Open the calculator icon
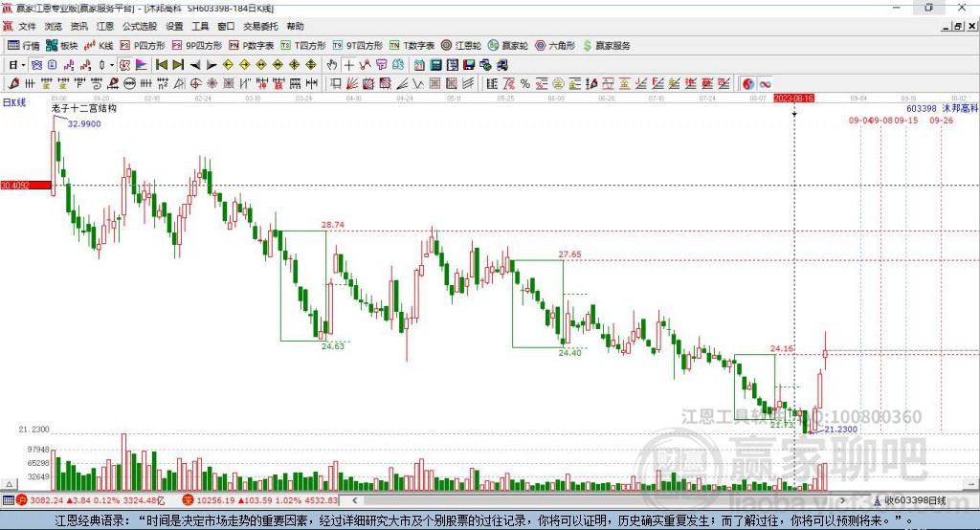This screenshot has height=530, width=980. pos(435,65)
